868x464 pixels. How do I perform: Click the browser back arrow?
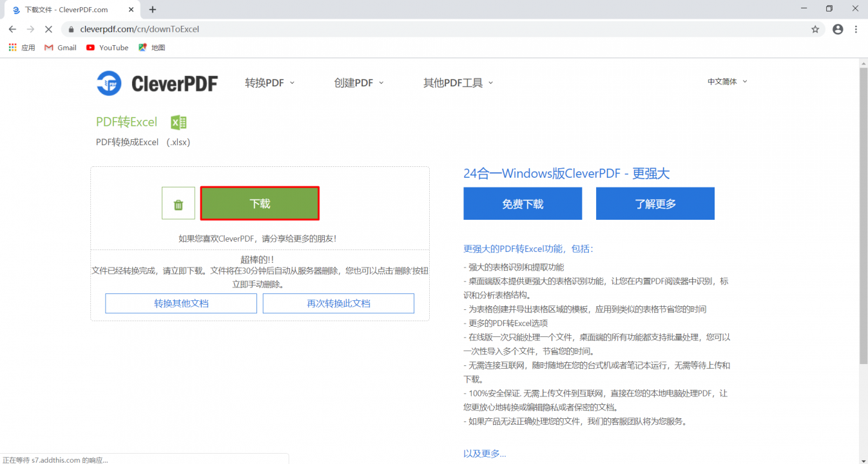point(12,29)
